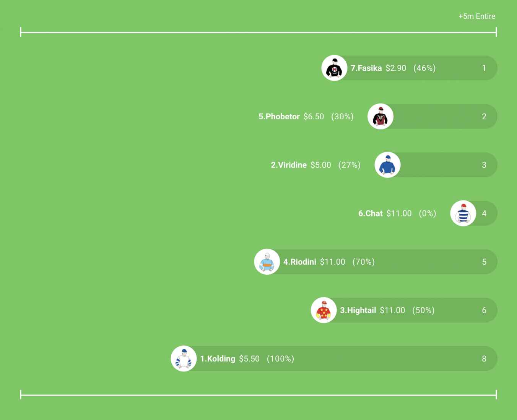Click the bottom track distance line
517x420 pixels.
tap(258, 395)
